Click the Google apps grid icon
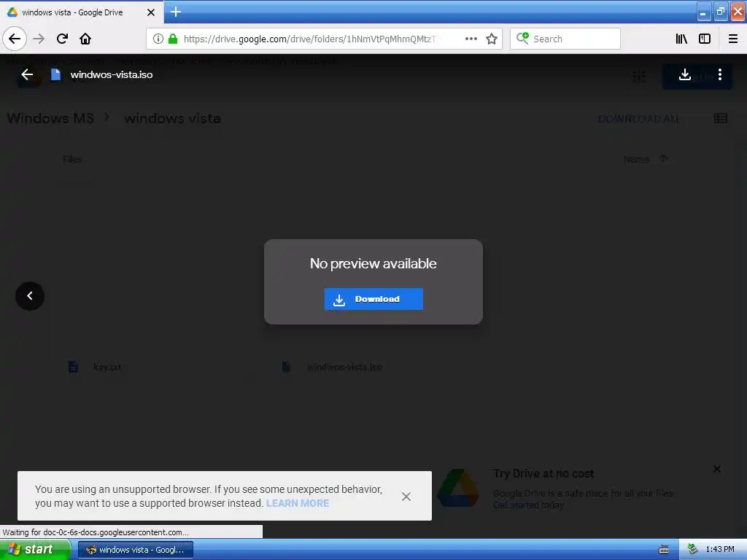747x560 pixels. [639, 76]
